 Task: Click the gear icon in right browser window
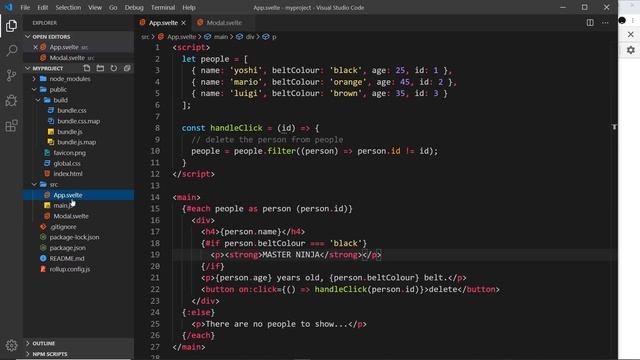coord(631,50)
